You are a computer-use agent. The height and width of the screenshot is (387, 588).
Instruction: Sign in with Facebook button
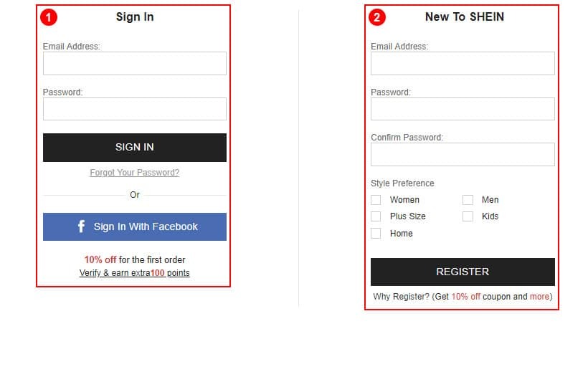pyautogui.click(x=135, y=226)
